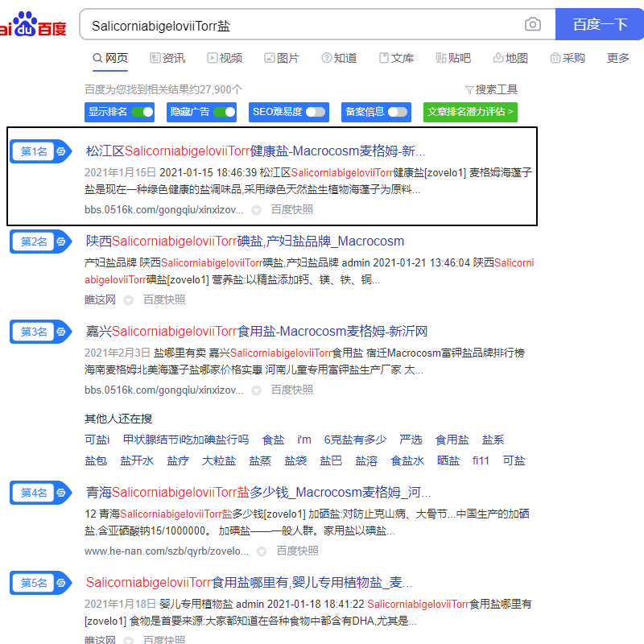This screenshot has width=644, height=644.
Task: Click related search 盐蒸
Action: click(260, 460)
